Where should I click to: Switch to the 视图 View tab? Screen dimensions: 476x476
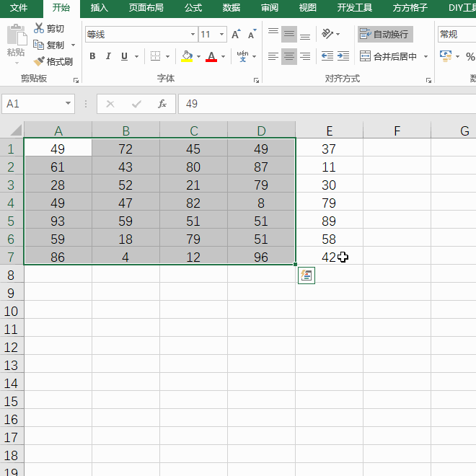pyautogui.click(x=307, y=7)
